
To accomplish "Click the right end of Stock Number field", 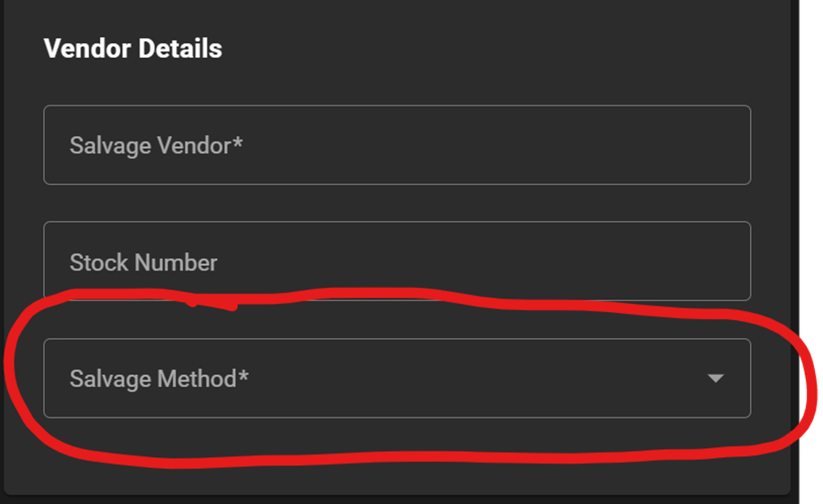I will (721, 261).
